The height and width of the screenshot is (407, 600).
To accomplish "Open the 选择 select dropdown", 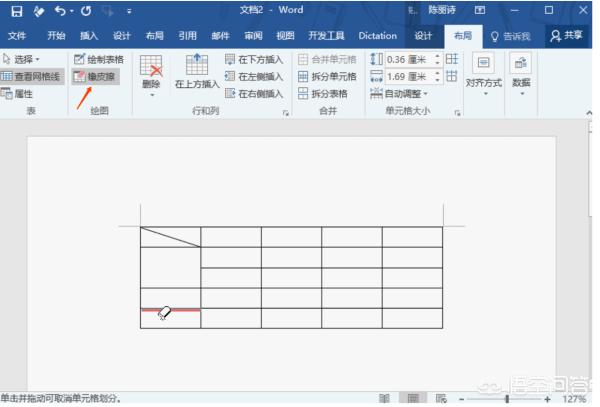I will (21, 59).
